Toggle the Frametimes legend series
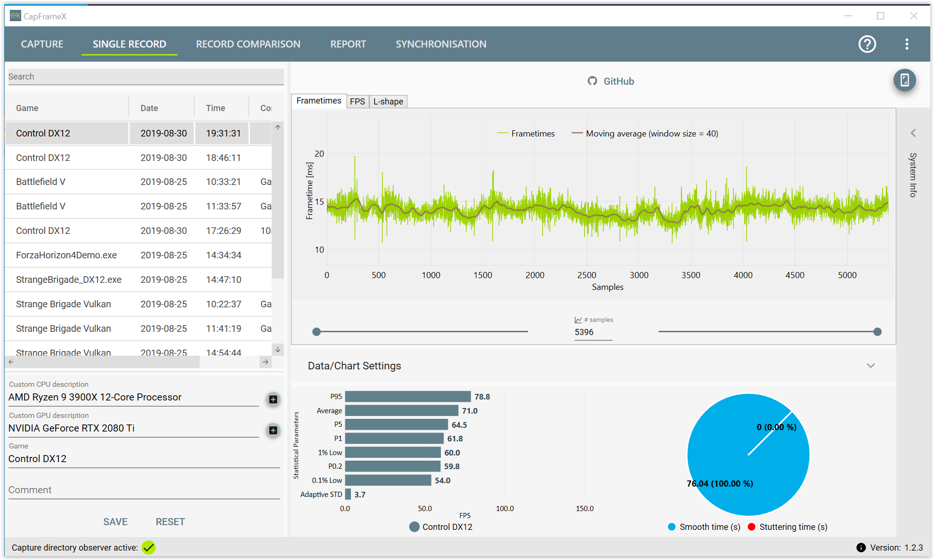This screenshot has width=934, height=560. tap(526, 134)
